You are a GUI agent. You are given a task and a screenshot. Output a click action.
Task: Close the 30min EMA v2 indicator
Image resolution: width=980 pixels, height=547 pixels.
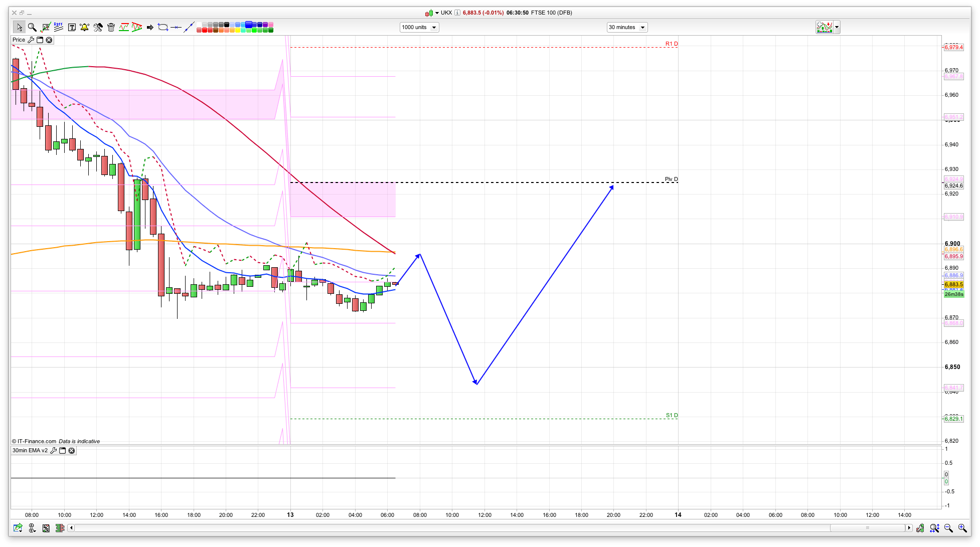pyautogui.click(x=72, y=451)
